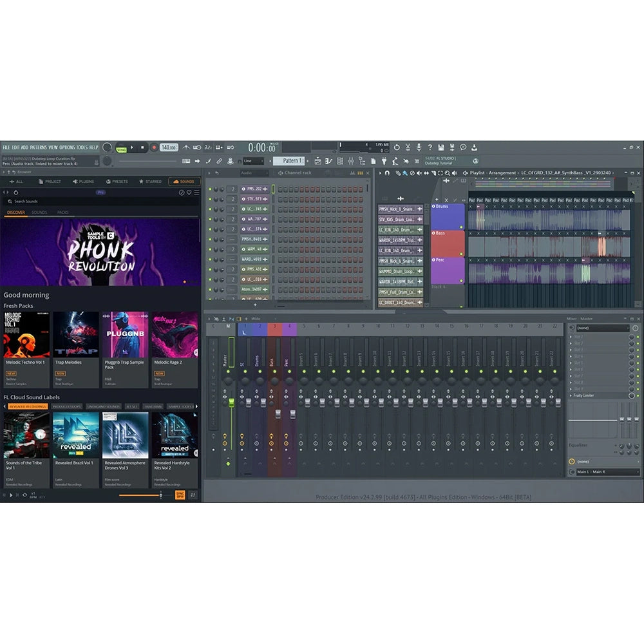644x644 pixels.
Task: Click the Master track volume fader
Action: [x=232, y=402]
